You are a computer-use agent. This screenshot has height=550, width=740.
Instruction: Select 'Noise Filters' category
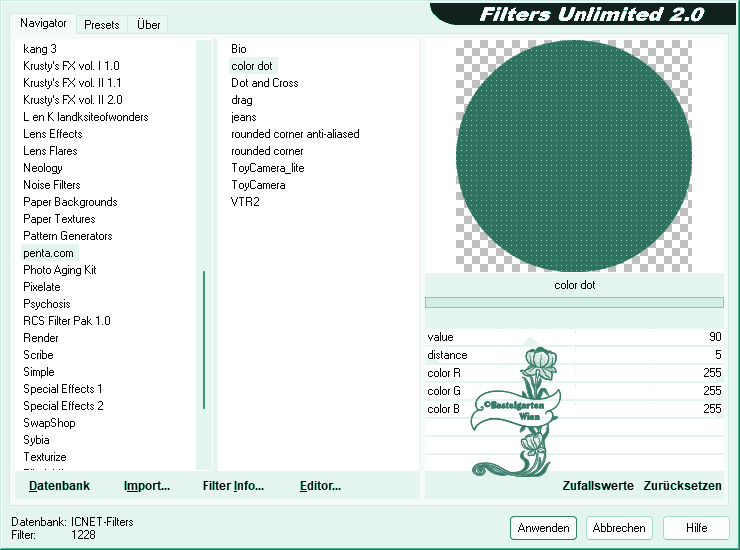pos(52,185)
